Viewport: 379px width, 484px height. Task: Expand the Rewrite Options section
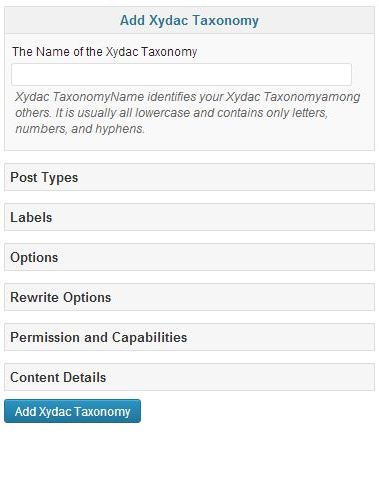click(189, 297)
